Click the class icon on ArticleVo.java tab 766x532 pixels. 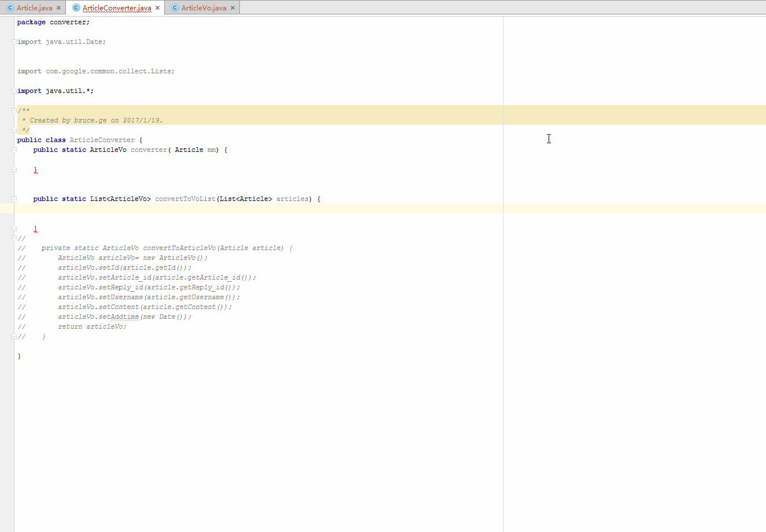click(x=174, y=8)
